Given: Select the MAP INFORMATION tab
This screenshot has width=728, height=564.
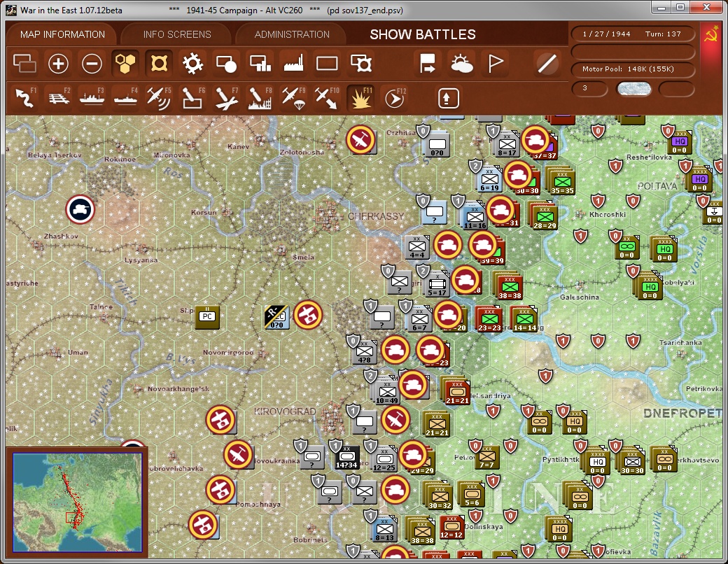Looking at the screenshot, I should (x=62, y=34).
